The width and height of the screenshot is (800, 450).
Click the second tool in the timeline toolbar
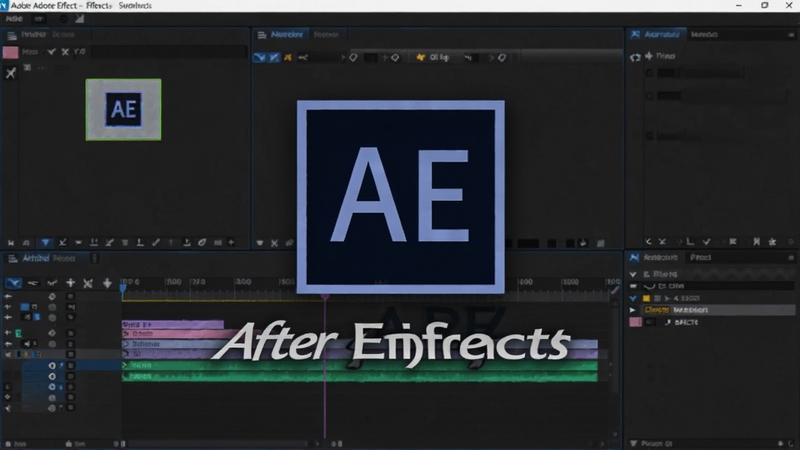coord(33,283)
